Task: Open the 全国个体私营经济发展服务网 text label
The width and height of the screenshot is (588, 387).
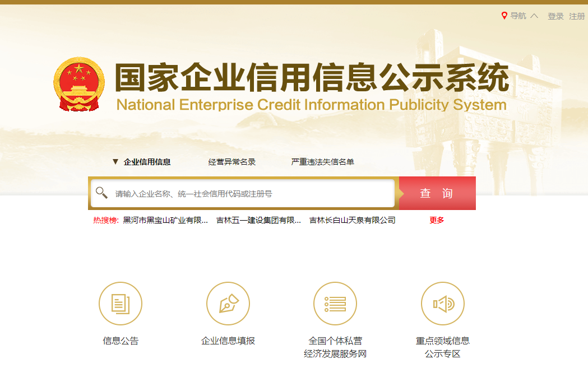Action: point(335,347)
